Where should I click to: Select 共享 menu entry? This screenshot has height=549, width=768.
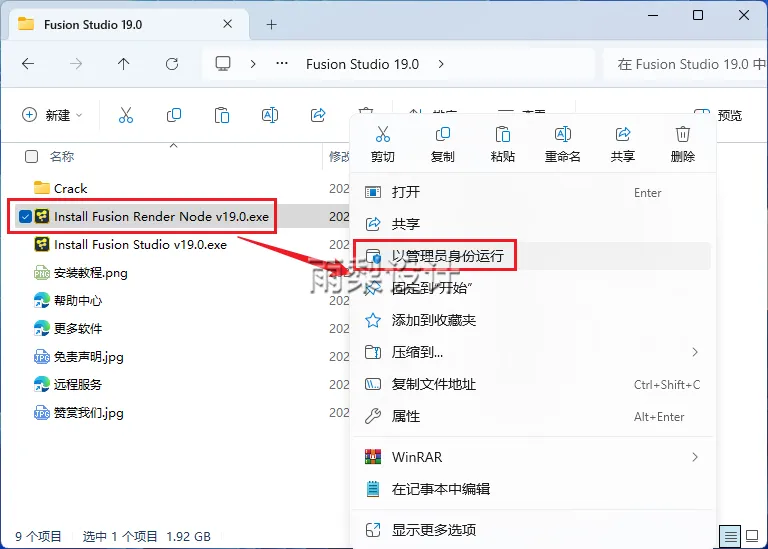(x=532, y=224)
